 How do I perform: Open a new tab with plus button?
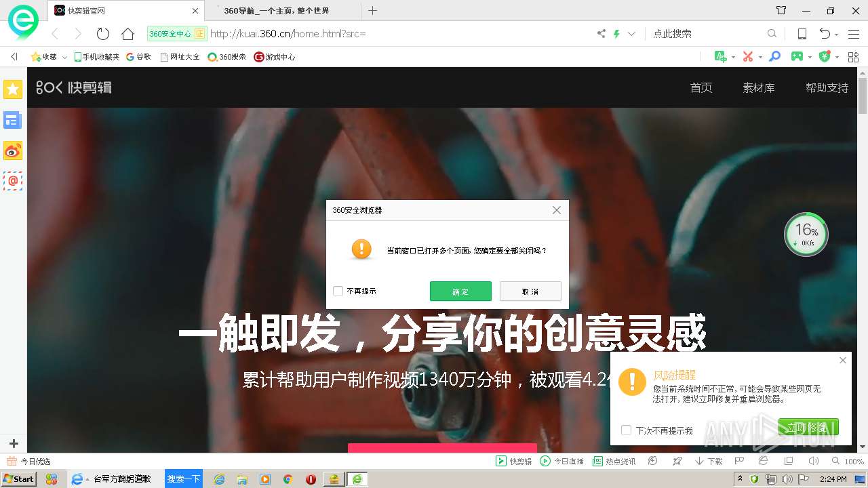[372, 10]
